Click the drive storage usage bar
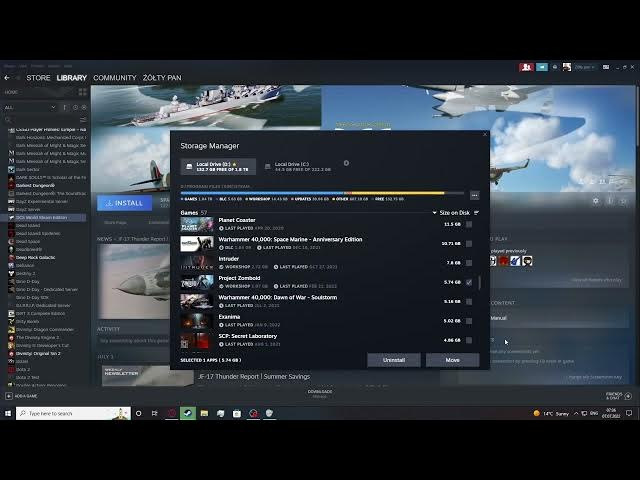 (x=322, y=193)
